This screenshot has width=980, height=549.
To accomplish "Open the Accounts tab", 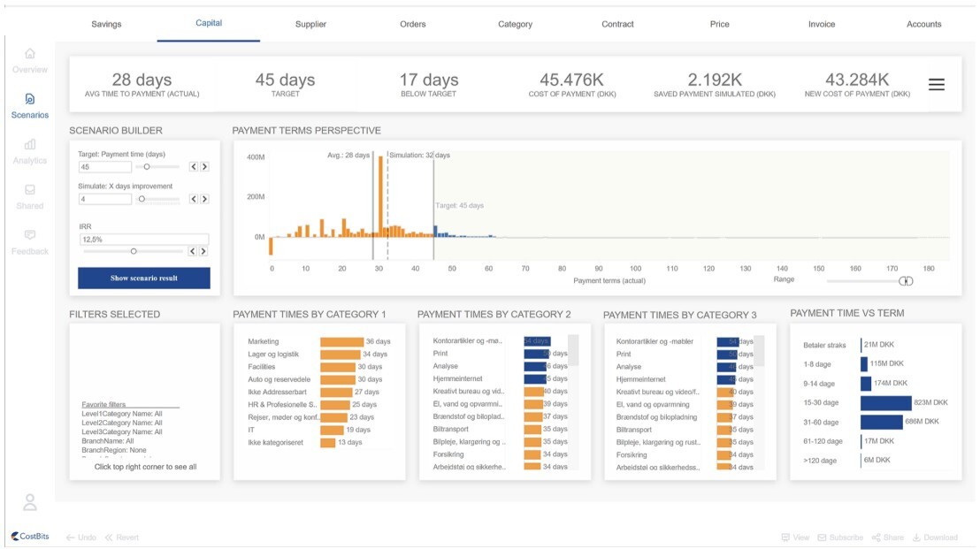I will 923,25.
